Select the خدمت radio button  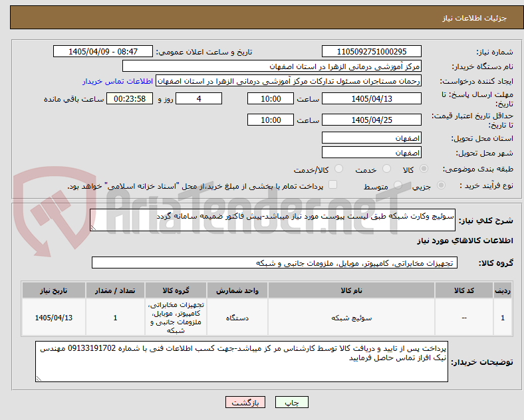point(386,169)
